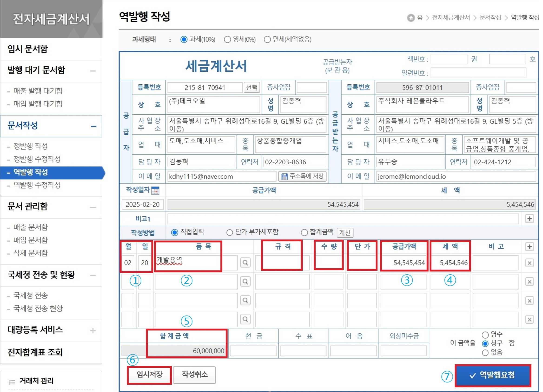The width and height of the screenshot is (543, 392).
Task: Click 수표 amount input field
Action: point(303,351)
